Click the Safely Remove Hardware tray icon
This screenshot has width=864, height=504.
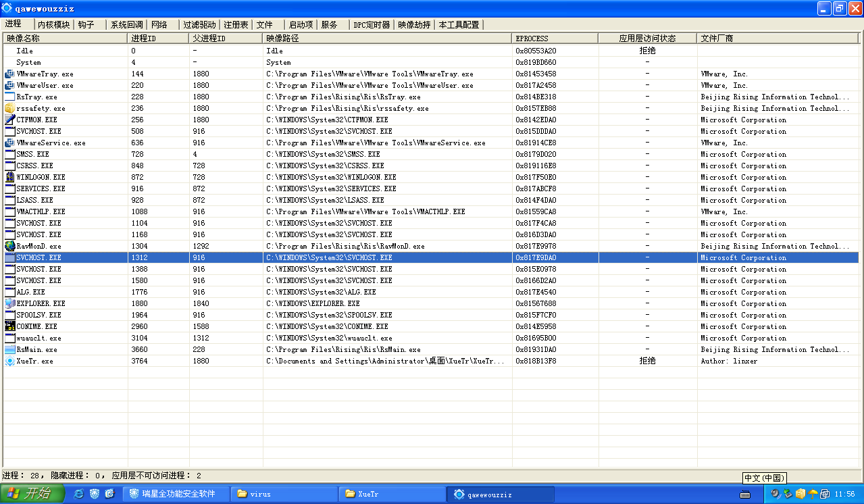(787, 494)
